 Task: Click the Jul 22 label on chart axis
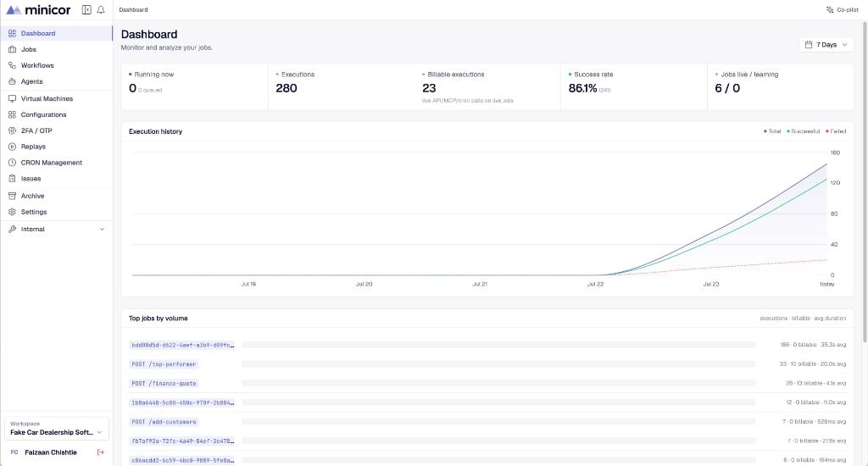click(x=596, y=284)
